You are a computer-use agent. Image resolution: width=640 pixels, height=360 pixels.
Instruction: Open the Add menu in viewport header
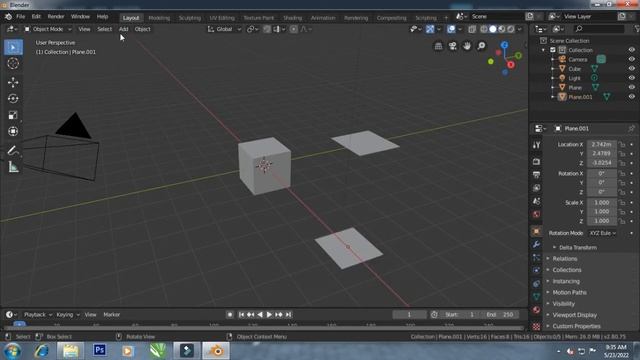coord(123,29)
